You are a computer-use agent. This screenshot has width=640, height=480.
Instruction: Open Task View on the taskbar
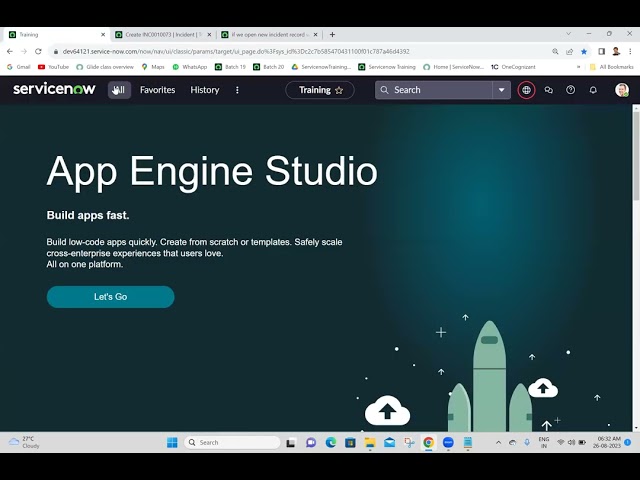[291, 442]
